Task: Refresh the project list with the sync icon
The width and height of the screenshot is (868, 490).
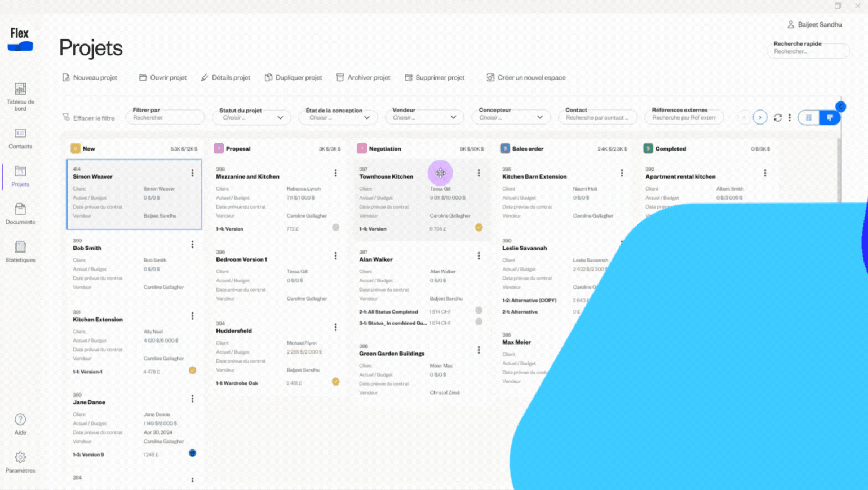Action: (x=778, y=117)
